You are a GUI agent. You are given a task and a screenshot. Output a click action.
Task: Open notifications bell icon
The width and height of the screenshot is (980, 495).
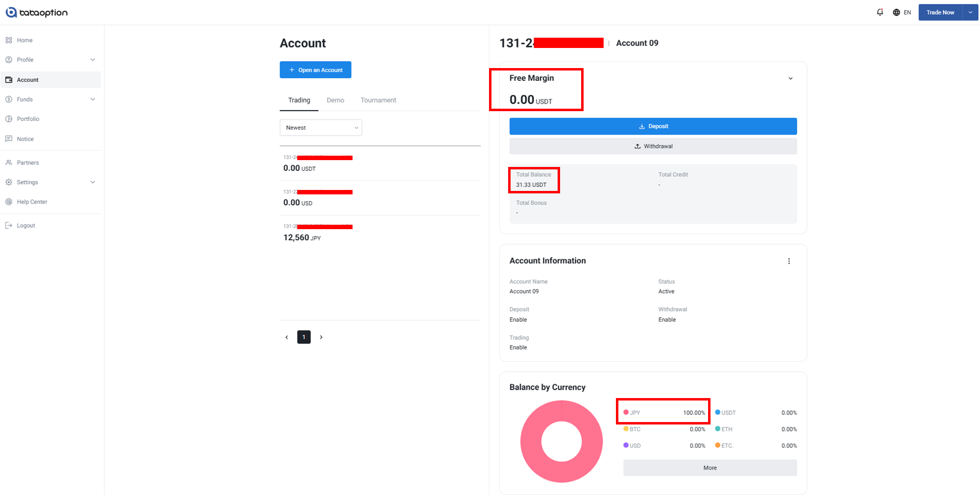pos(880,12)
